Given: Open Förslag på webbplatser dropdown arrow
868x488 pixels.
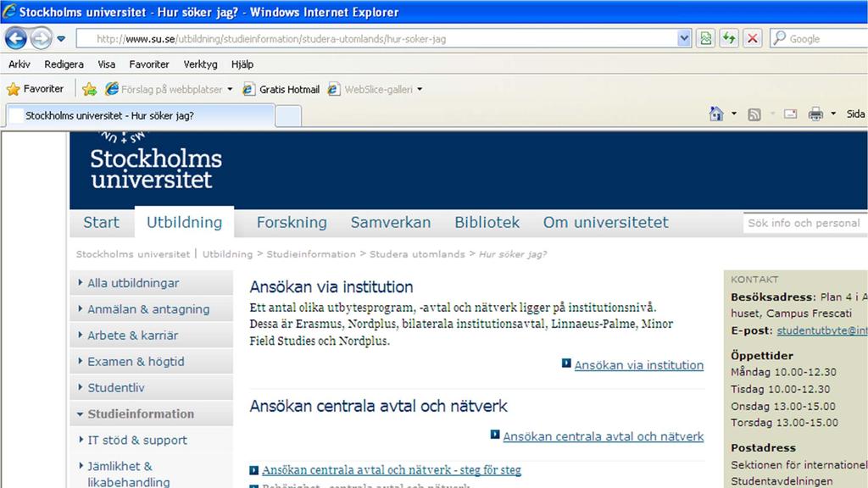Looking at the screenshot, I should coord(230,89).
